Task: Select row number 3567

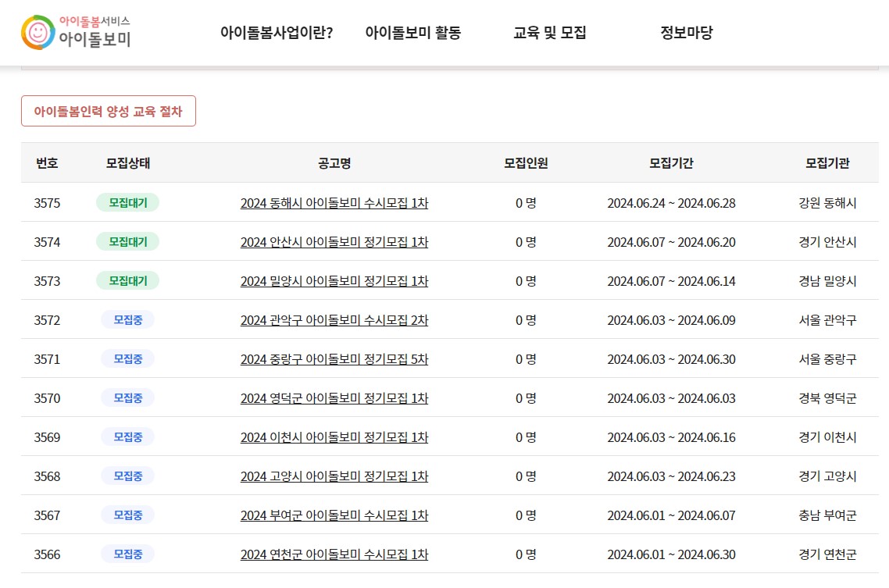Action: 47,515
